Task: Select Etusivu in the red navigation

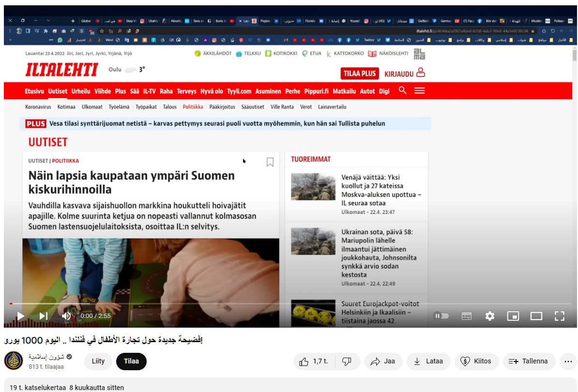Action: click(x=34, y=91)
